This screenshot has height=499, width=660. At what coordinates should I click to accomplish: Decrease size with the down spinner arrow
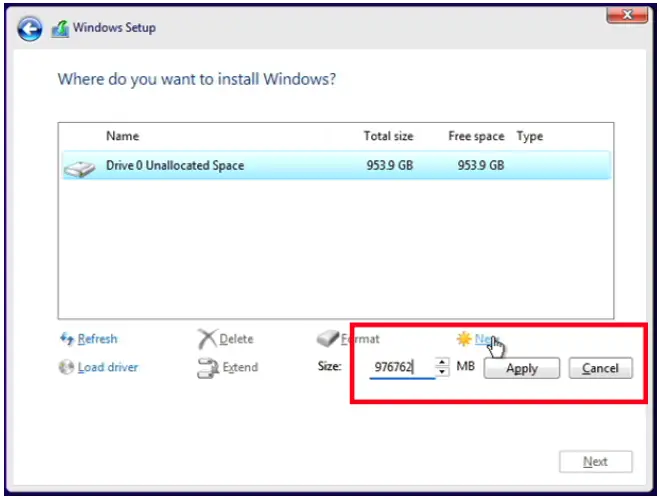pyautogui.click(x=442, y=372)
